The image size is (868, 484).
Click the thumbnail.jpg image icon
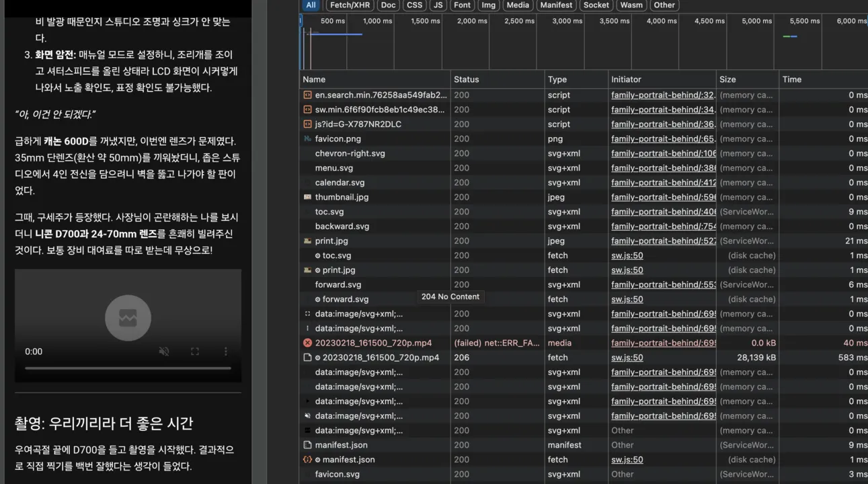(x=307, y=198)
